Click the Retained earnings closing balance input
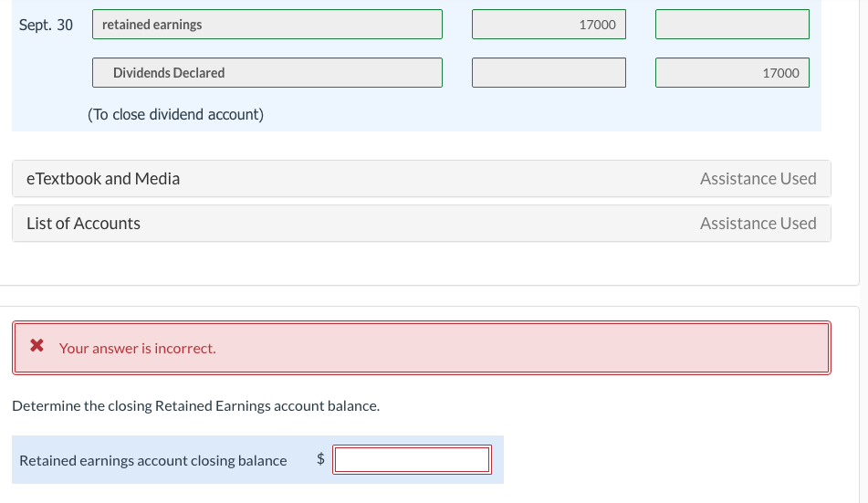This screenshot has width=868, height=503. [x=412, y=460]
